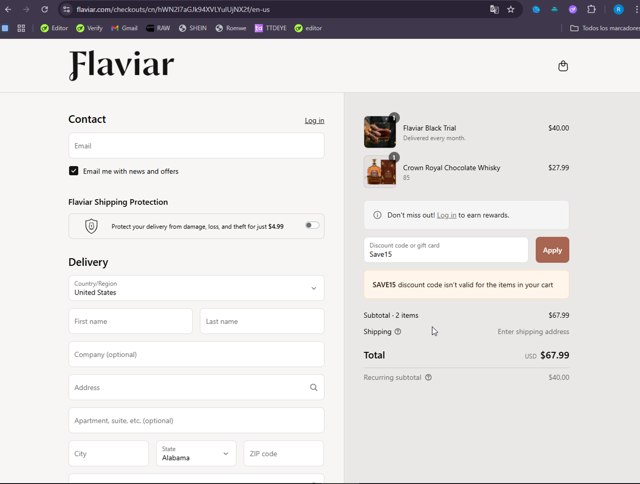The height and width of the screenshot is (484, 640).
Task: Bookmark this page with the star icon
Action: 511,9
